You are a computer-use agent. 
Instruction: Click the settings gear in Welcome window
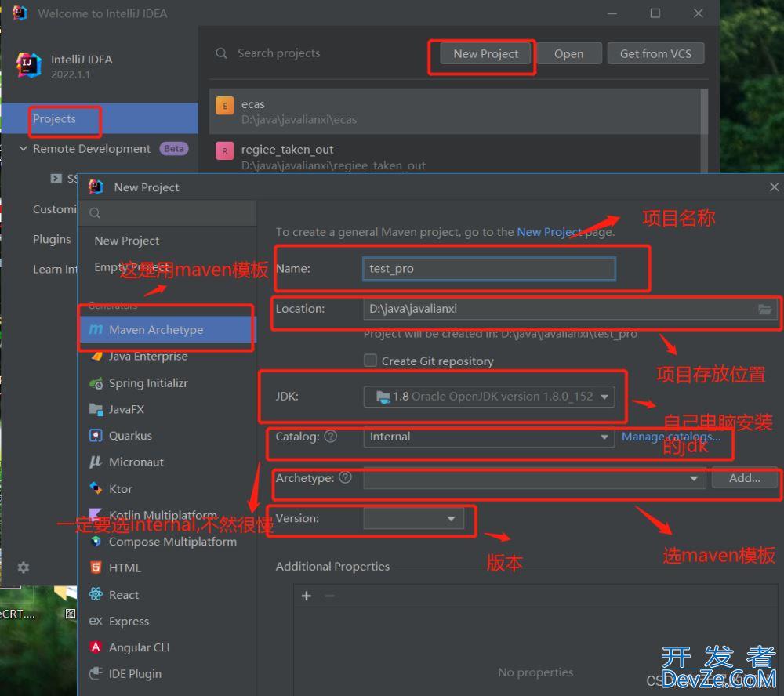24,567
